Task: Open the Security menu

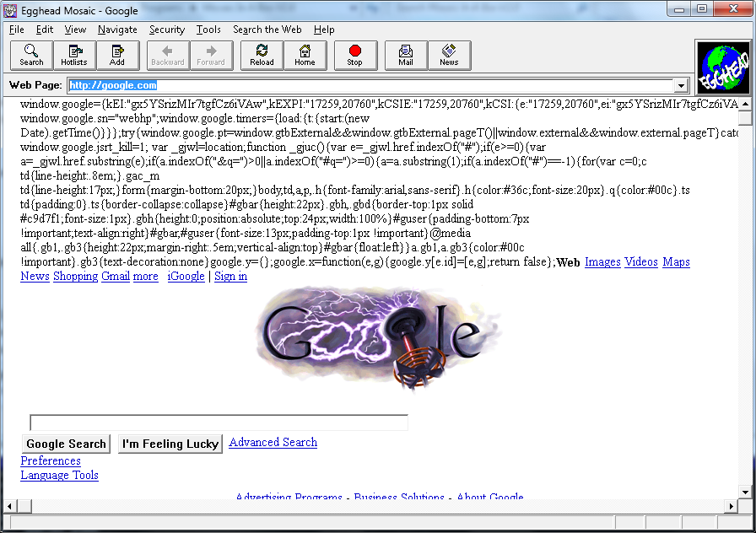Action: coord(167,30)
